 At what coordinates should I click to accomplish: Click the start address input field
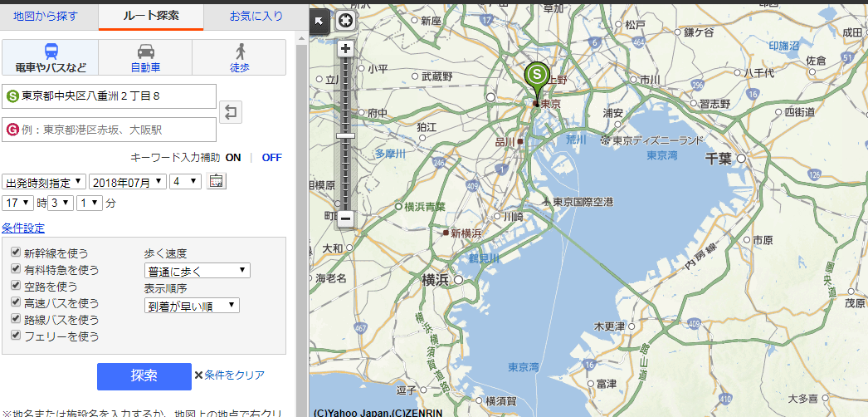click(109, 96)
